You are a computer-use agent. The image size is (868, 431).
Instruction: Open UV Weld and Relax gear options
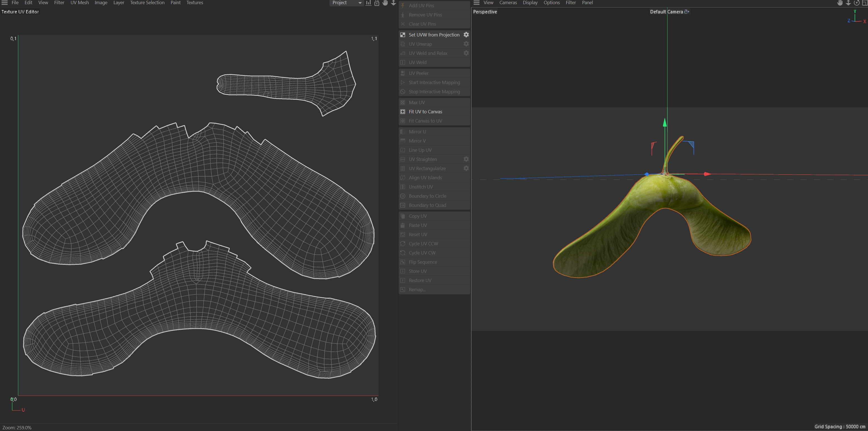coord(466,53)
